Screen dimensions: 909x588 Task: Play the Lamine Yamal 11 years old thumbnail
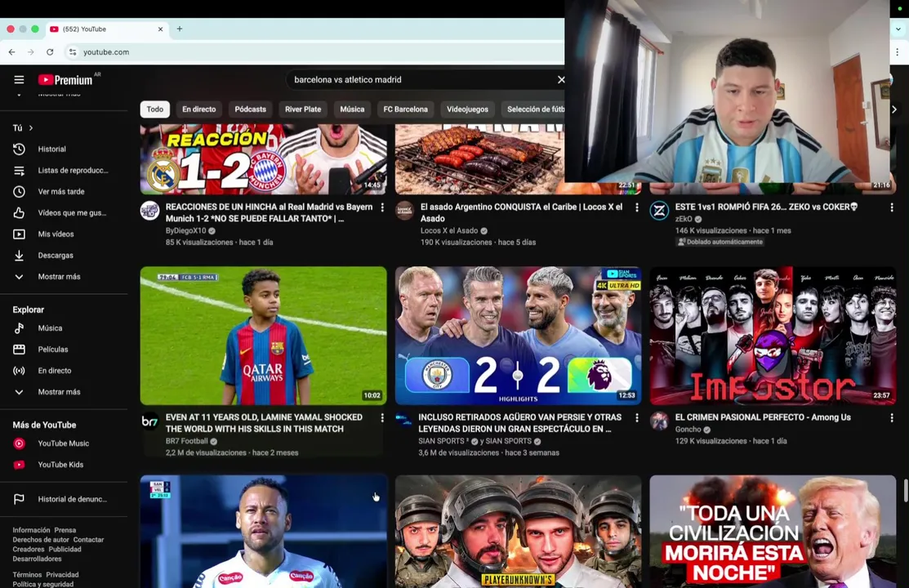pyautogui.click(x=263, y=336)
